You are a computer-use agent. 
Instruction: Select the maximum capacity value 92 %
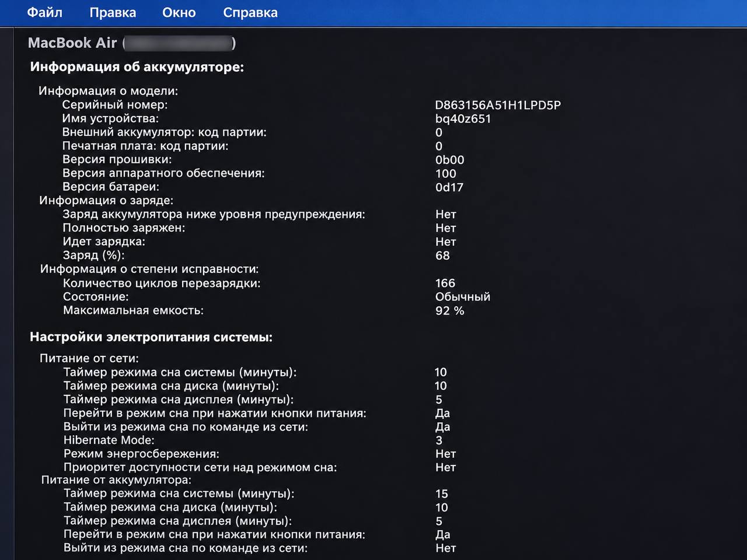click(450, 310)
